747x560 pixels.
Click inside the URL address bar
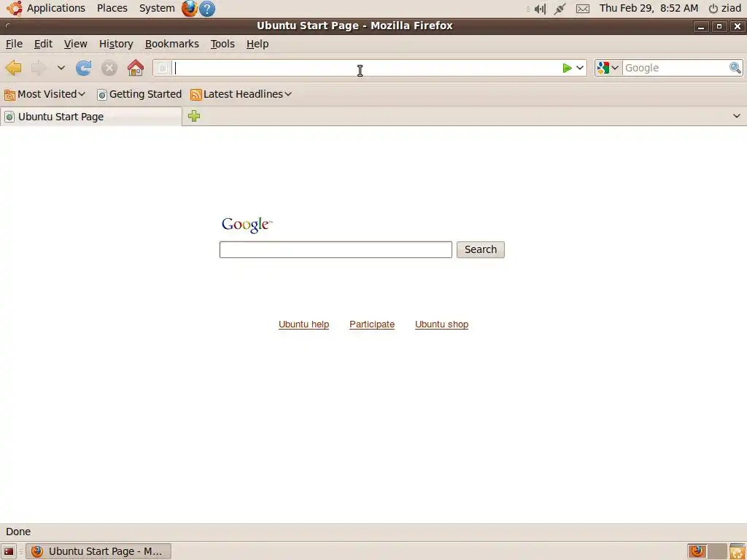point(367,68)
